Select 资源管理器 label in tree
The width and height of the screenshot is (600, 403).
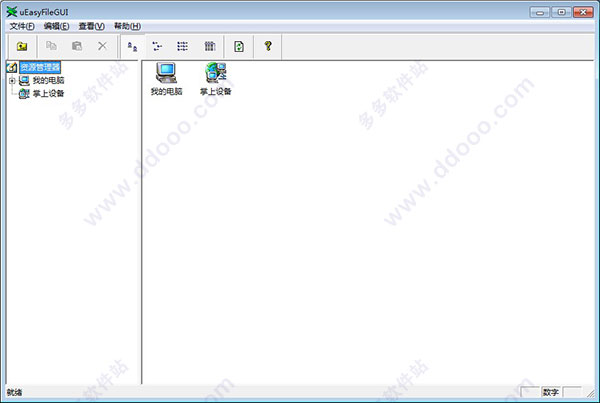[40, 67]
